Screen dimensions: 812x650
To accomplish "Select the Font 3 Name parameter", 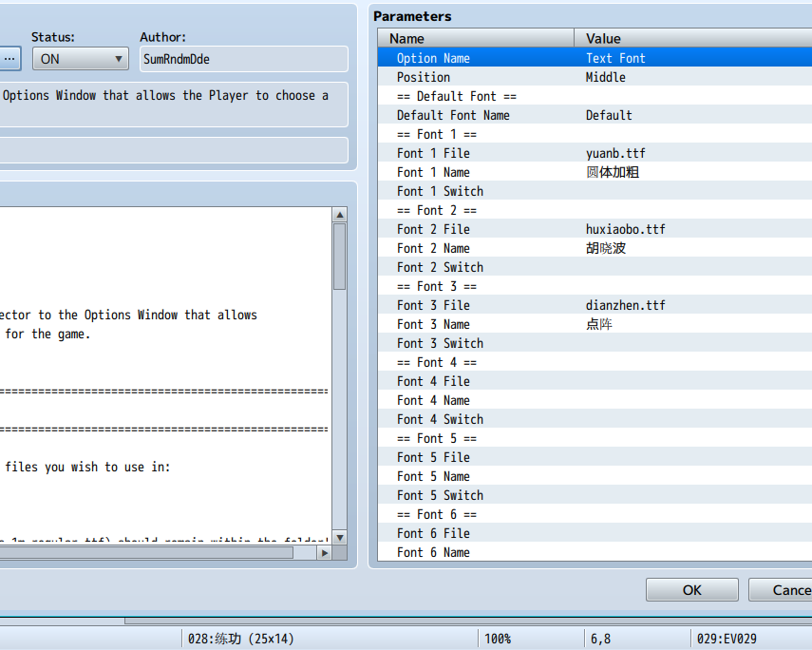I will click(x=595, y=324).
